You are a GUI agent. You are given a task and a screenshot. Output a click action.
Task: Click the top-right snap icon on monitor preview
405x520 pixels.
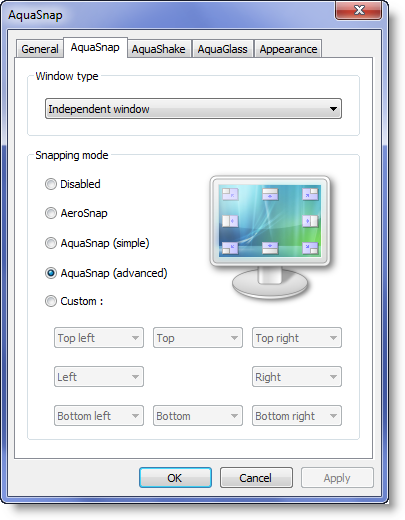click(310, 194)
